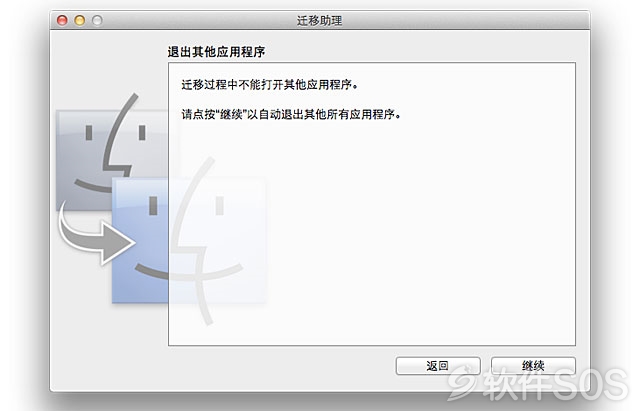This screenshot has height=411, width=640.
Task: Click the 返回 button
Action: pos(438,366)
